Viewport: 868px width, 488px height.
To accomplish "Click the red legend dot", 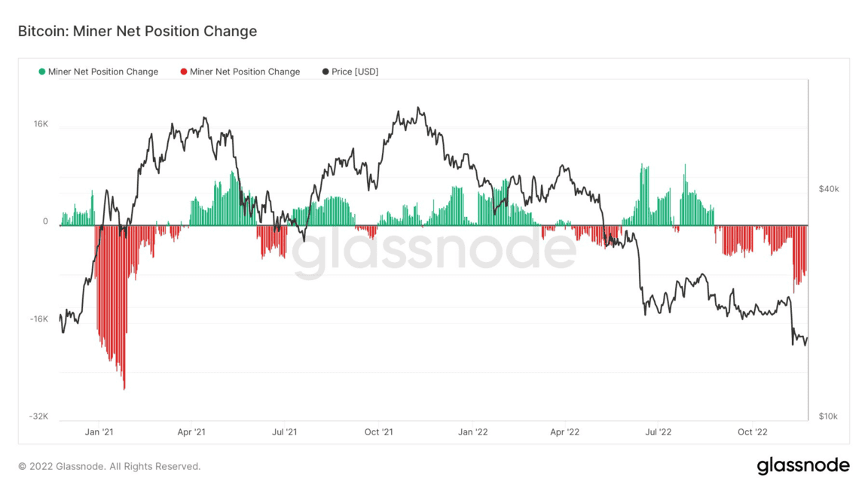I will click(x=184, y=72).
